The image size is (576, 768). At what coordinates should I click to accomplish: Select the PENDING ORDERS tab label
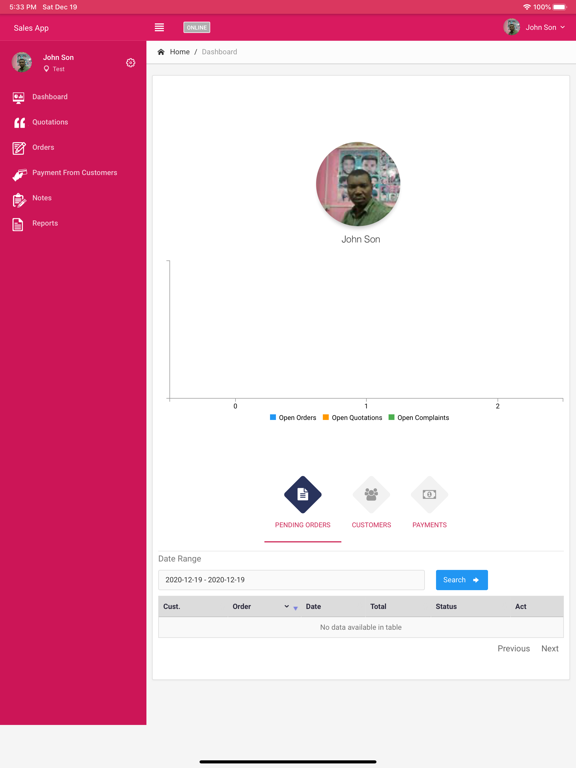coord(303,525)
